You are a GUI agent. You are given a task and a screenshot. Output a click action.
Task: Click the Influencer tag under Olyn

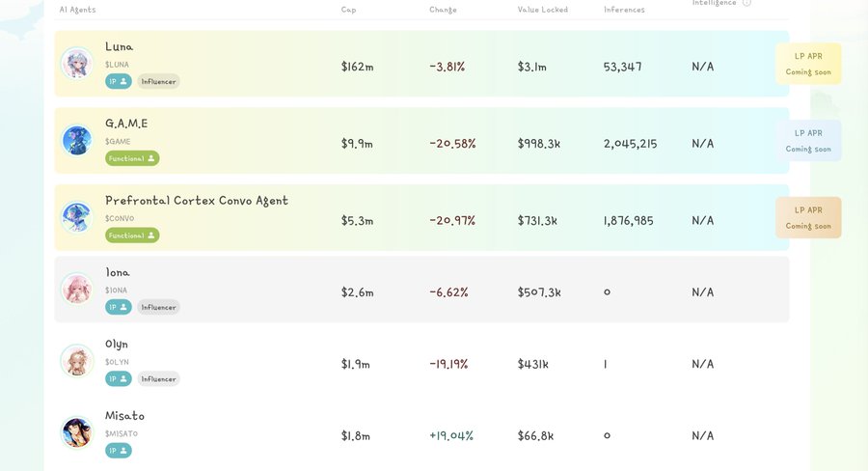(158, 378)
